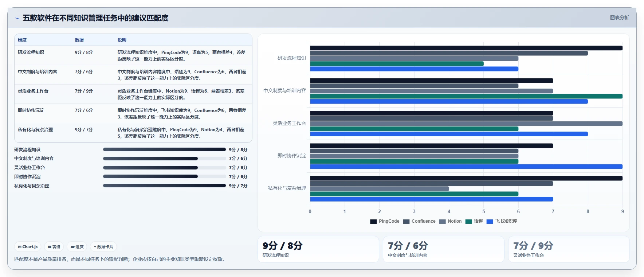The height and width of the screenshot is (277, 644).
Task: Open the 7分 / 9分 灵活业务工作台 data card
Action: tap(569, 249)
